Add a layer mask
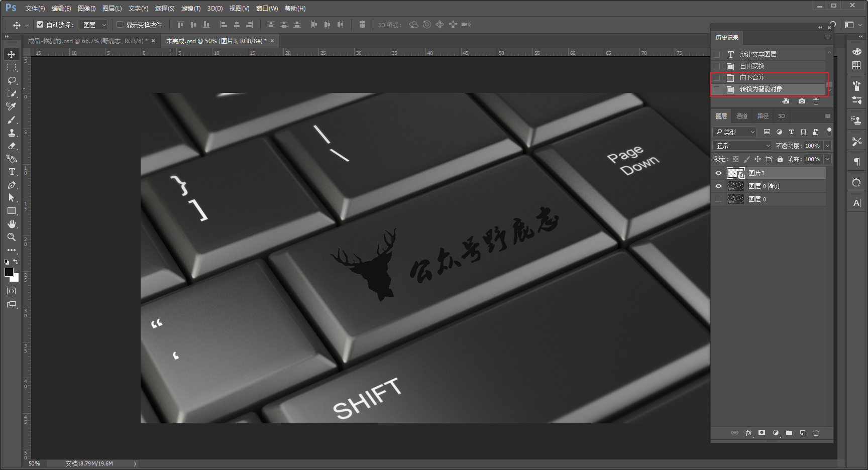The height and width of the screenshot is (470, 868). coord(762,433)
